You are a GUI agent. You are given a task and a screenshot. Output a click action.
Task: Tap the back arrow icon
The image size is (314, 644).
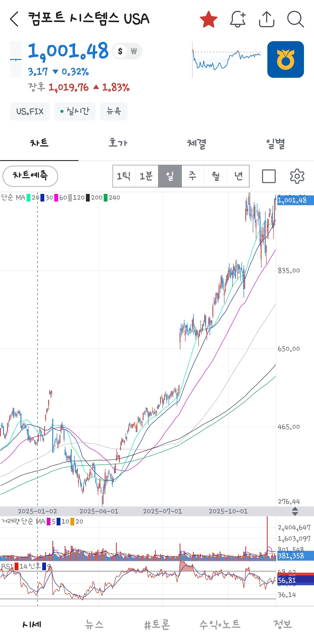(x=14, y=19)
